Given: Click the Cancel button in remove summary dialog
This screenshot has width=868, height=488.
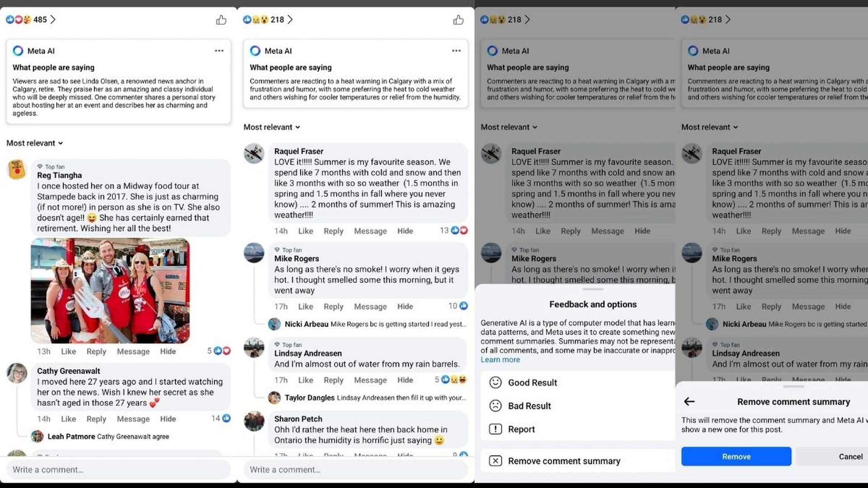Looking at the screenshot, I should coord(848,456).
